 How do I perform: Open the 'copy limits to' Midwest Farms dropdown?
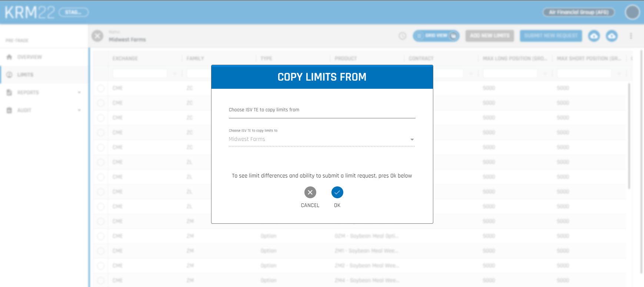[321, 139]
